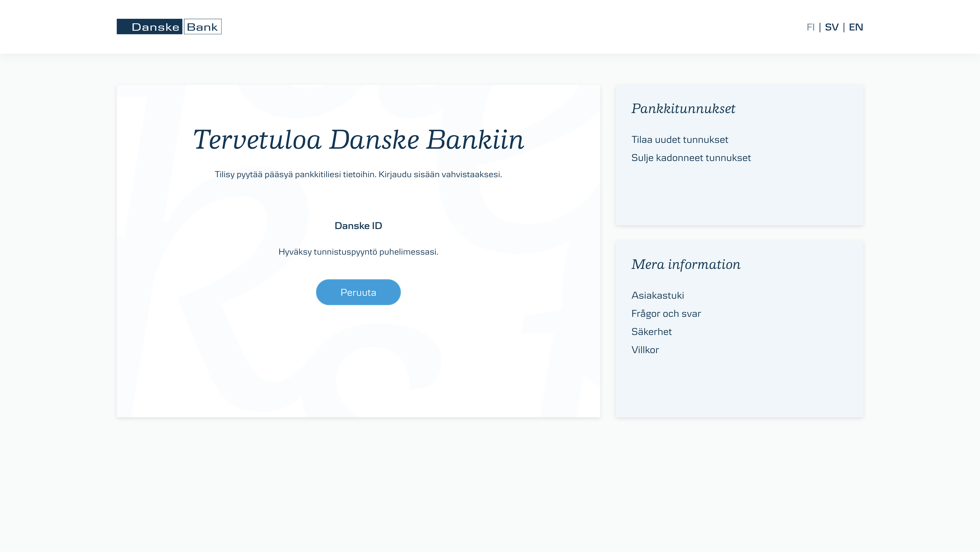Switch language to FI
The height and width of the screenshot is (552, 980).
tap(810, 27)
